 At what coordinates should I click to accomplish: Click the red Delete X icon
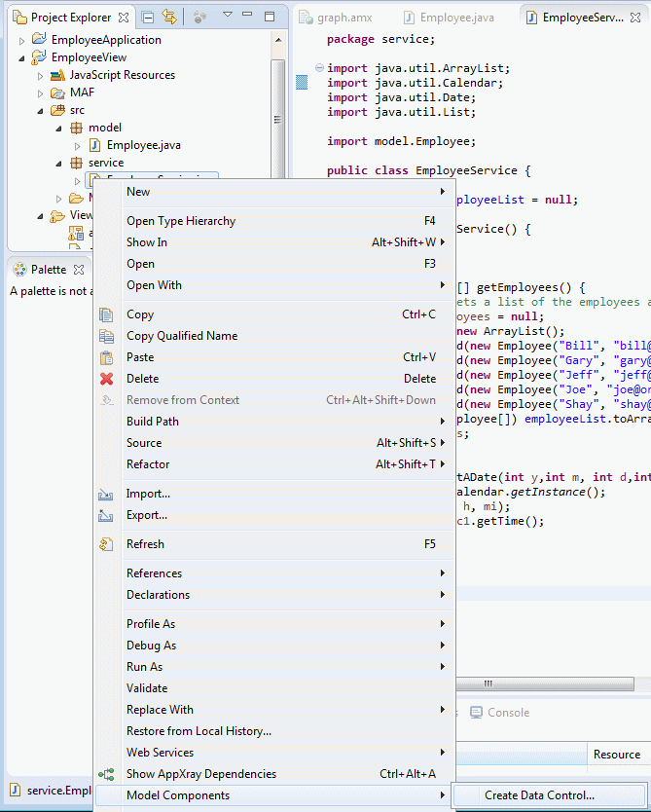[107, 379]
